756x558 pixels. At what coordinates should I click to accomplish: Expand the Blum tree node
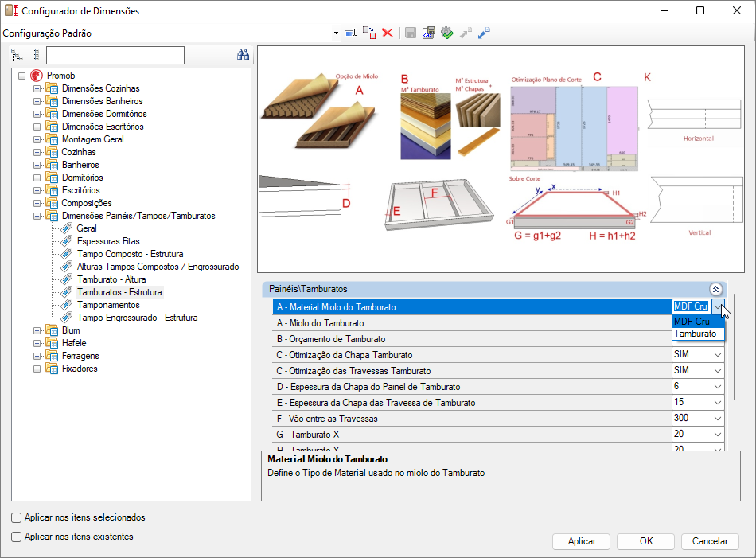[x=37, y=330]
